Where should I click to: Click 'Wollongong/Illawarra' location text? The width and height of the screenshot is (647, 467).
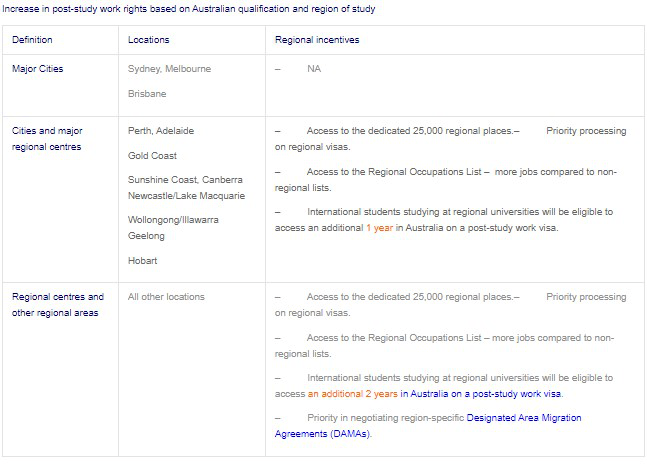click(173, 220)
